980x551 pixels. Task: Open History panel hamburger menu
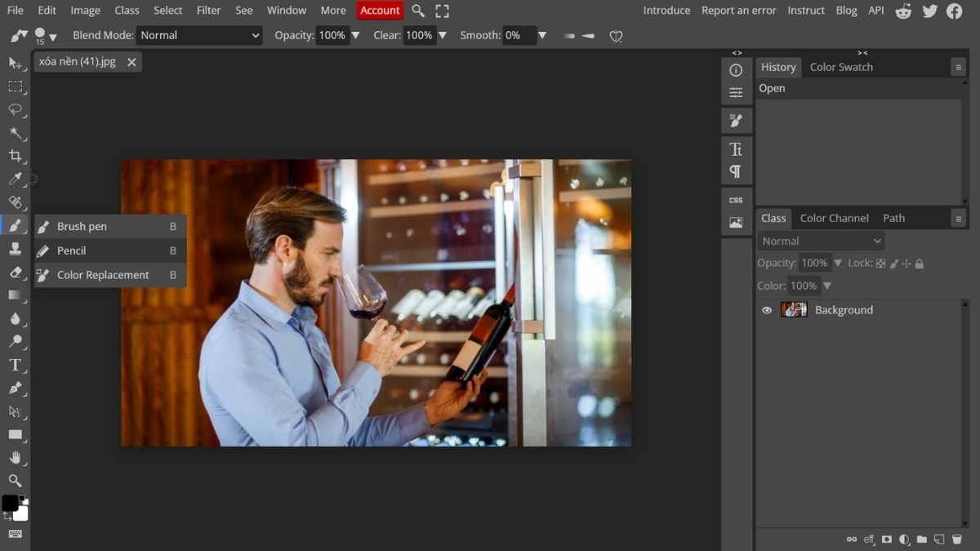point(959,68)
